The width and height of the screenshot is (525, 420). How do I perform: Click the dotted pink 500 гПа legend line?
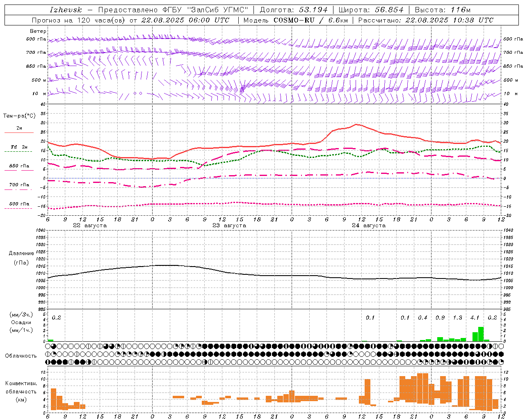tap(18, 208)
